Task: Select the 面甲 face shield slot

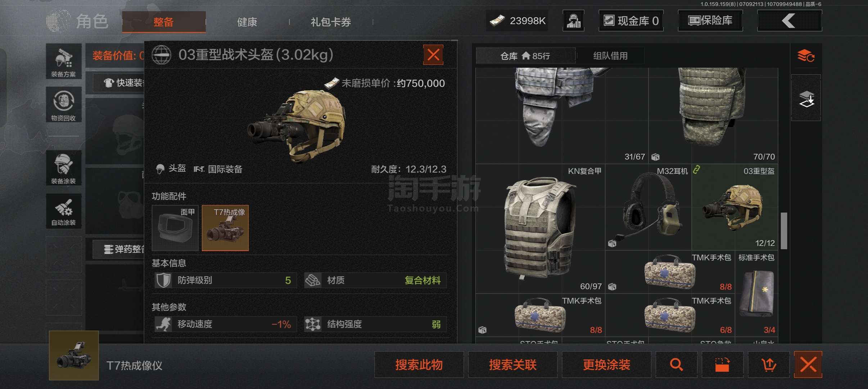Action: 175,228
